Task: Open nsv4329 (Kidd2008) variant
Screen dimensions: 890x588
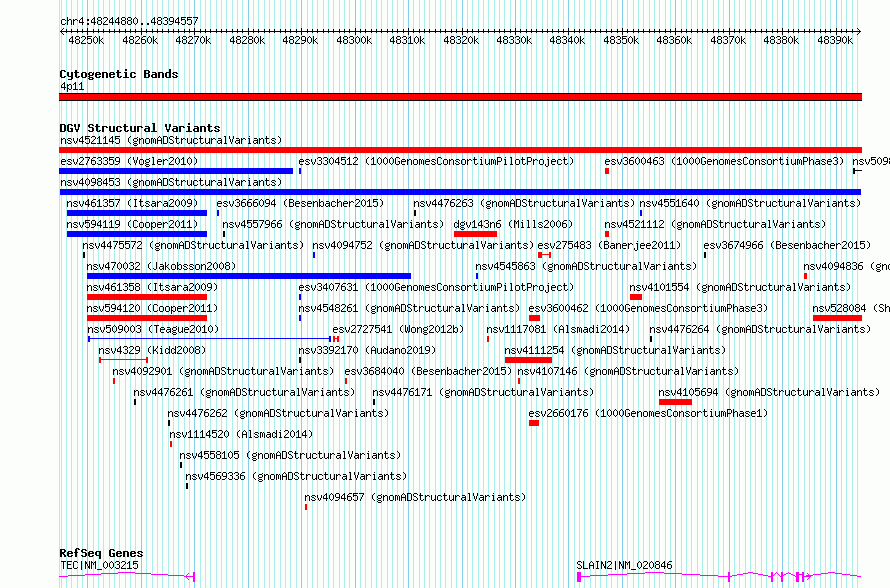Action: [x=152, y=350]
